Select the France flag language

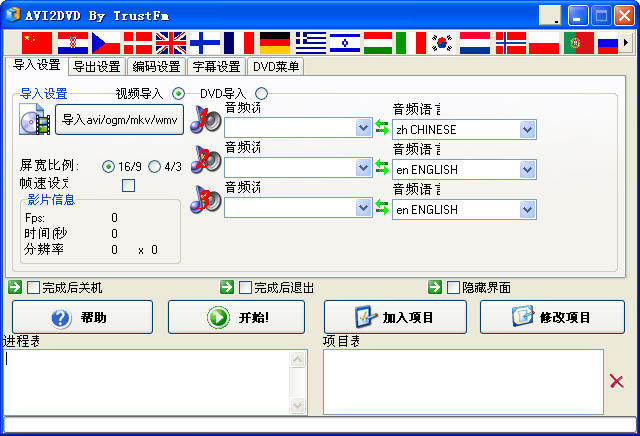click(239, 43)
